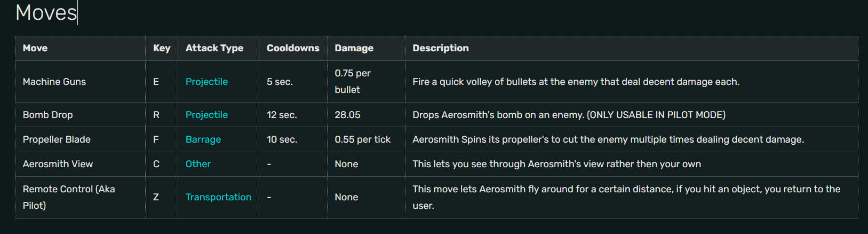Click the Machine Guns move name

[54, 82]
